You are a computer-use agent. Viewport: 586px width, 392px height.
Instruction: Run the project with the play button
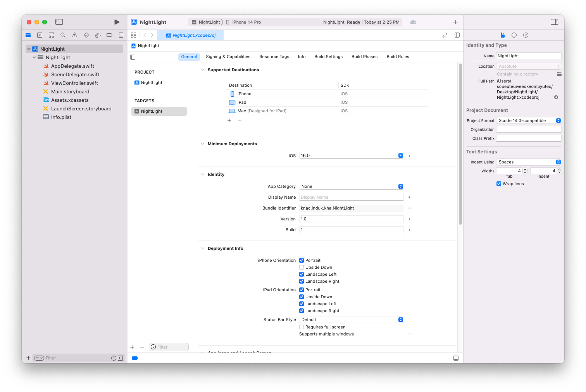(x=117, y=22)
